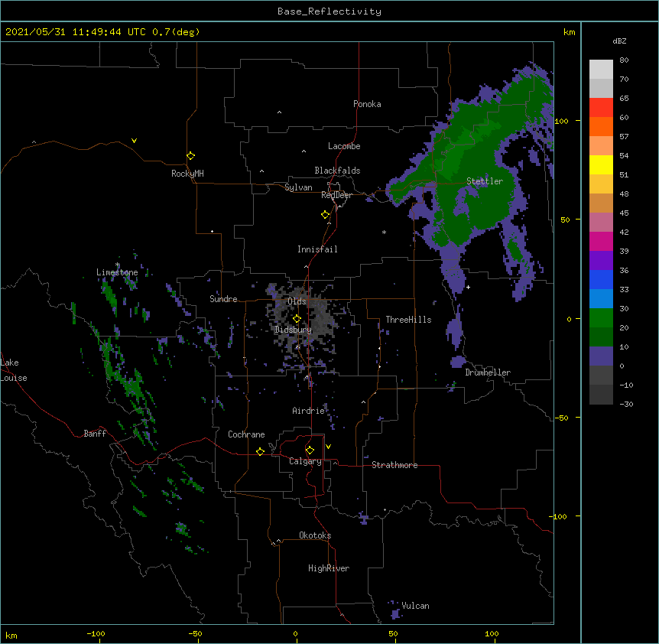Screen dimensions: 659x644
Task: Click the yellow diamond marker below Olds
Action: coord(297,319)
